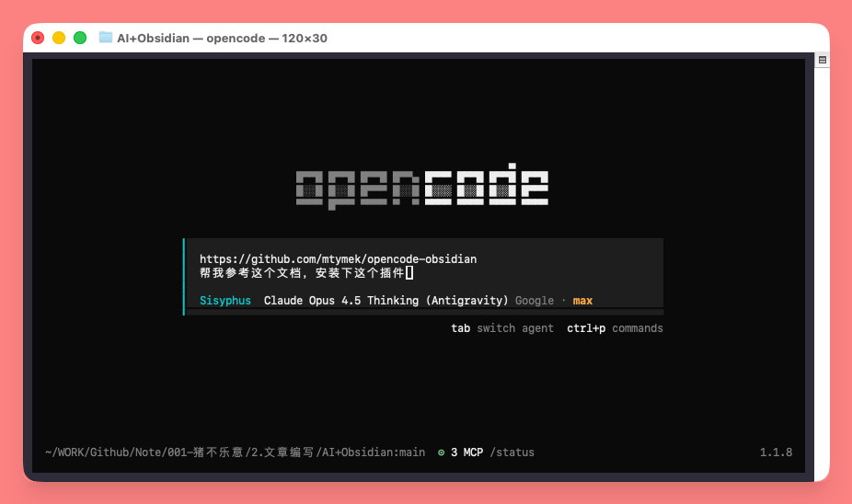Click the 3 MCP server count
This screenshot has height=504, width=852.
point(466,452)
